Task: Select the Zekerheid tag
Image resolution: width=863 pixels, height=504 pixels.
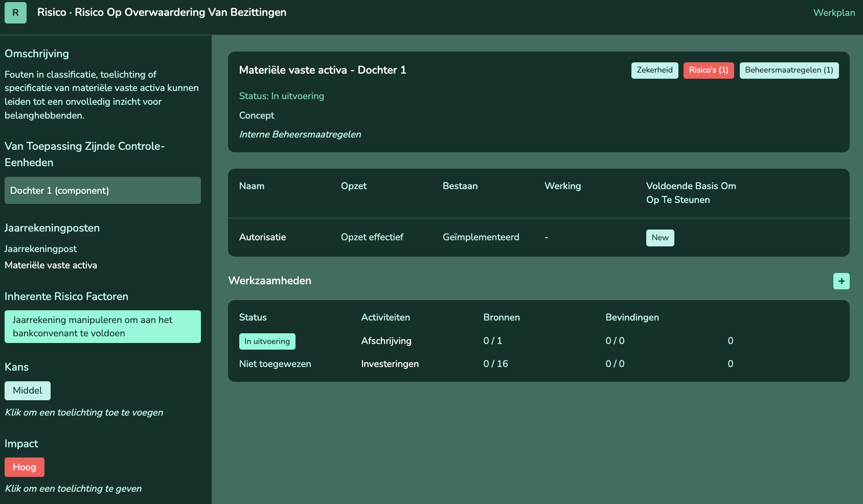Action: (x=654, y=71)
